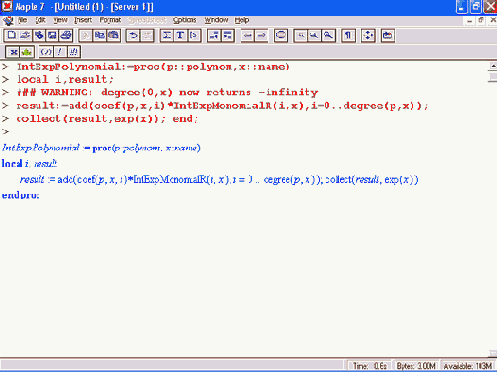
Task: Click the Open URL toolbar icon
Action: [39, 35]
